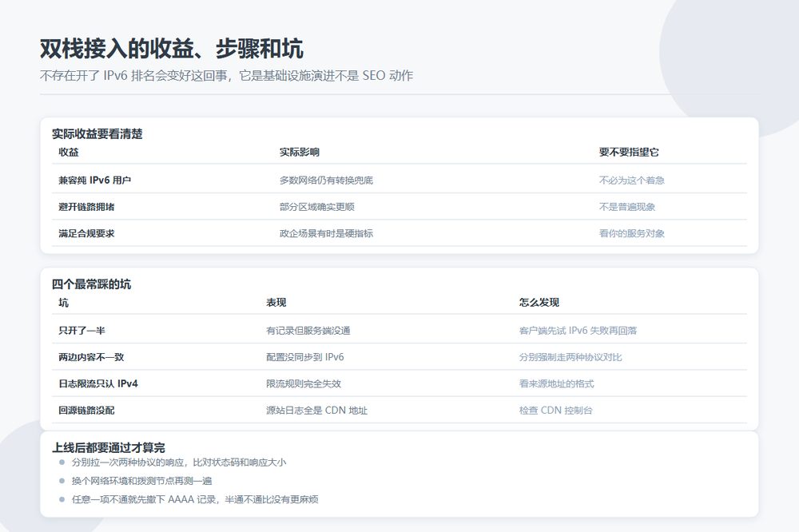The width and height of the screenshot is (799, 532).
Task: Select the bullet starting 任意一项不通就先撤下 AAAA
Action: [x=195, y=499]
